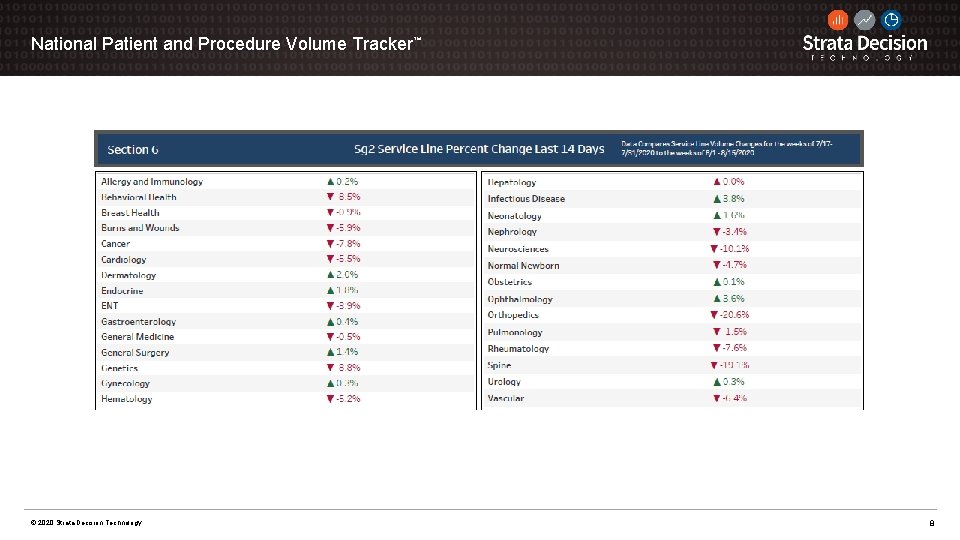Click the Genetics row label

(119, 368)
